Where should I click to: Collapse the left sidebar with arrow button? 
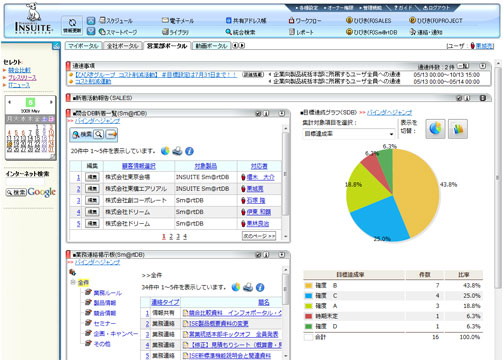pos(56,46)
